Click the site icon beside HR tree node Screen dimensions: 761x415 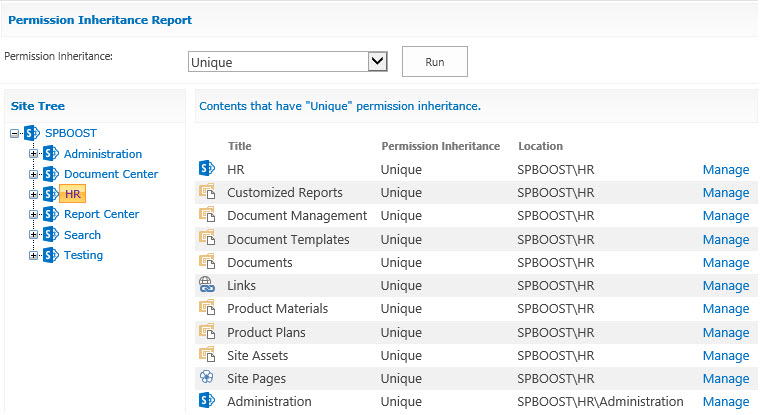click(51, 194)
